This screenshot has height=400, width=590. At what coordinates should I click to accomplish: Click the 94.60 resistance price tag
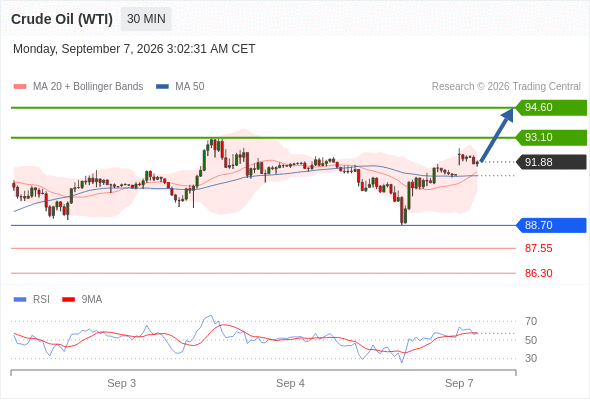(x=551, y=108)
